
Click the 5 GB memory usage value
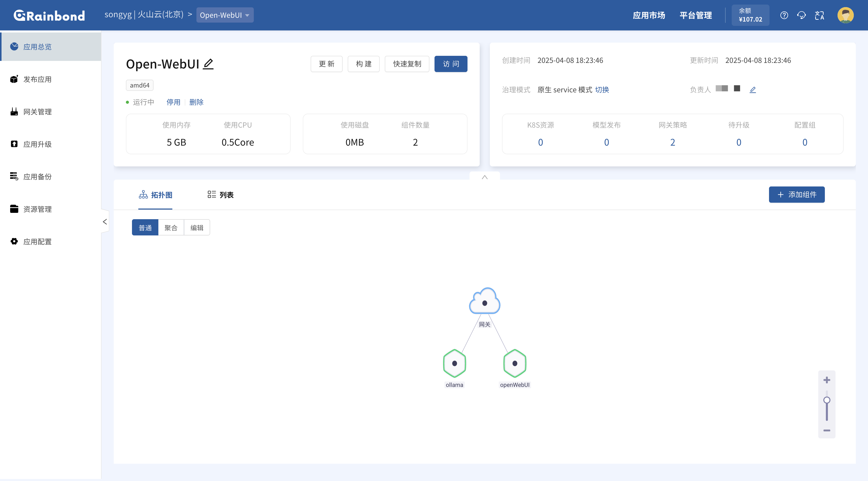click(x=177, y=142)
